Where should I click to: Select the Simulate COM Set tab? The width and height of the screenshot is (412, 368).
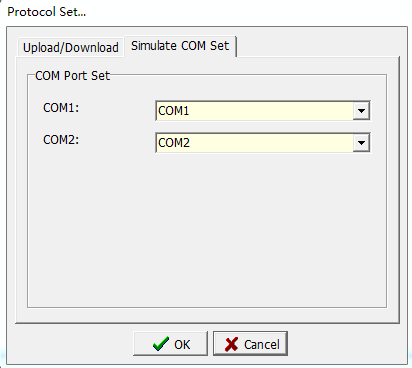(x=180, y=46)
